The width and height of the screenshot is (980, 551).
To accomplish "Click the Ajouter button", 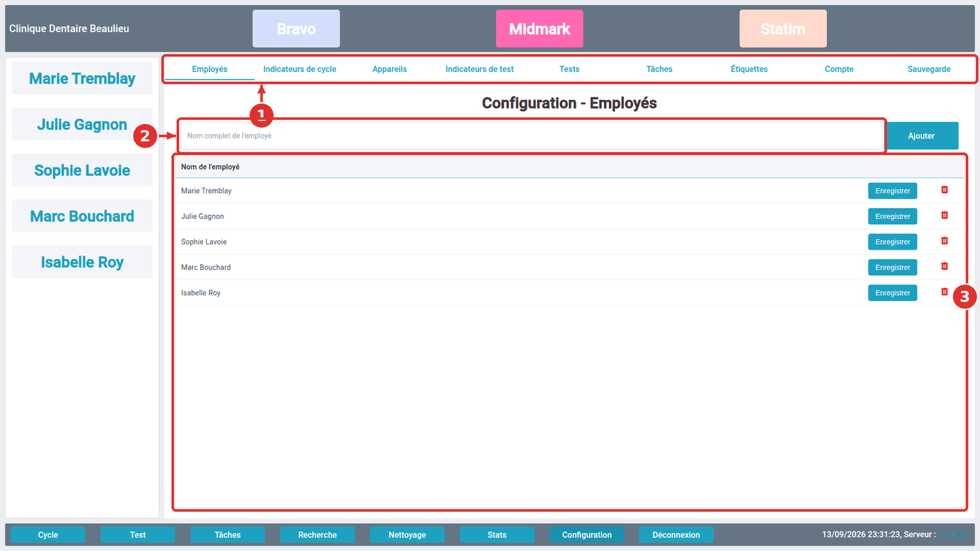I will tap(921, 136).
